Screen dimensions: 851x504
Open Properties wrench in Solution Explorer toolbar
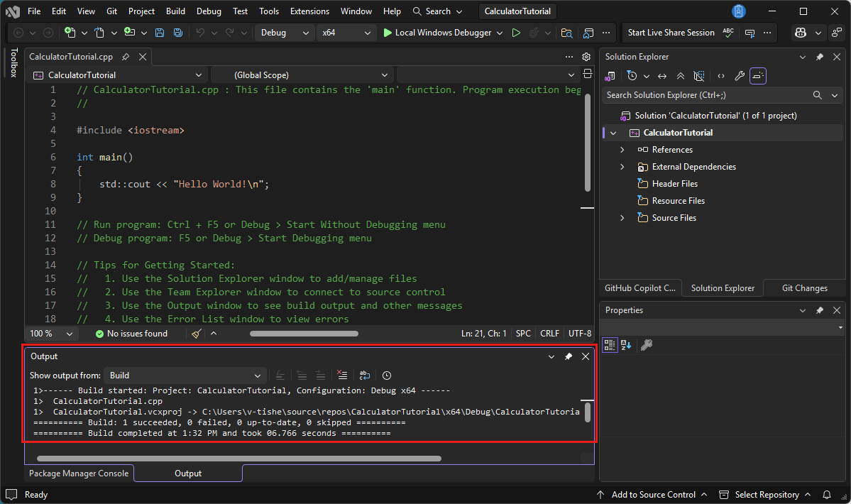(x=739, y=76)
